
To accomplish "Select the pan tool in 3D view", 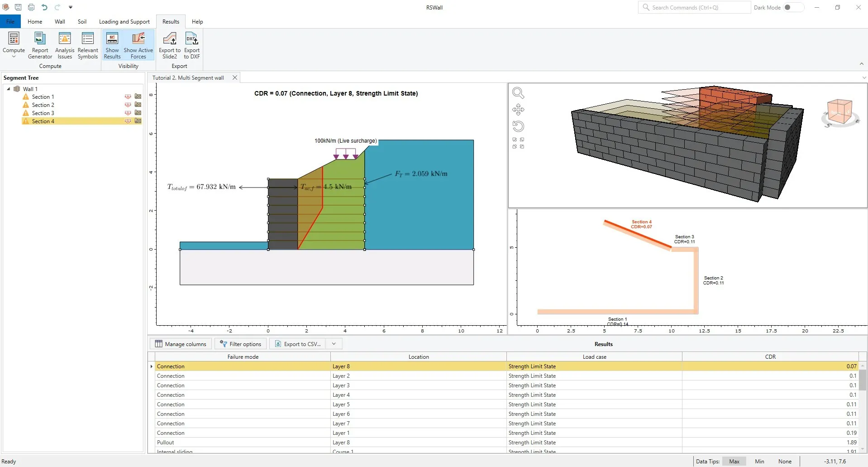I will pyautogui.click(x=518, y=110).
